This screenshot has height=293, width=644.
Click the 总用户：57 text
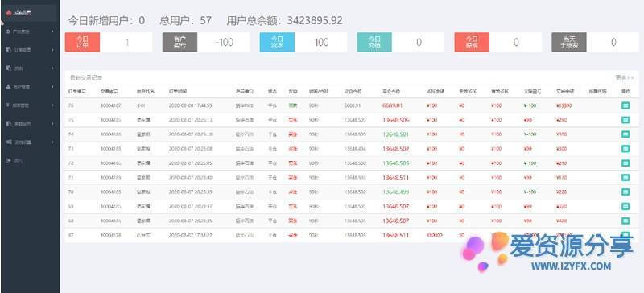pyautogui.click(x=186, y=21)
